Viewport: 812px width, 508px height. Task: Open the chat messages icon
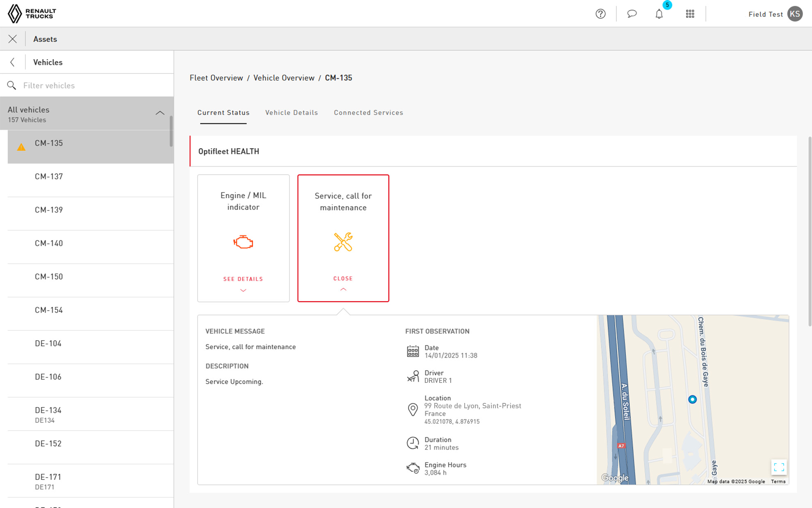pos(632,14)
